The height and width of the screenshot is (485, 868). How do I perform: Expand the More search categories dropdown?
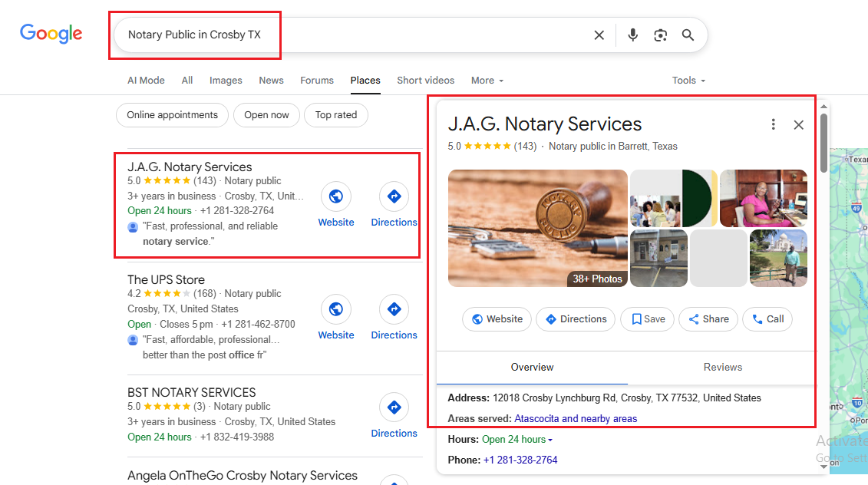[487, 81]
